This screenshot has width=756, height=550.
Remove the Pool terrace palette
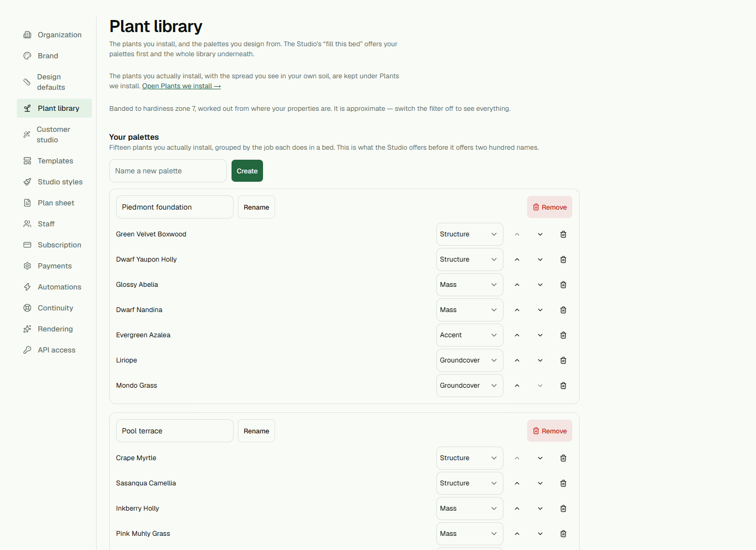pyautogui.click(x=550, y=431)
